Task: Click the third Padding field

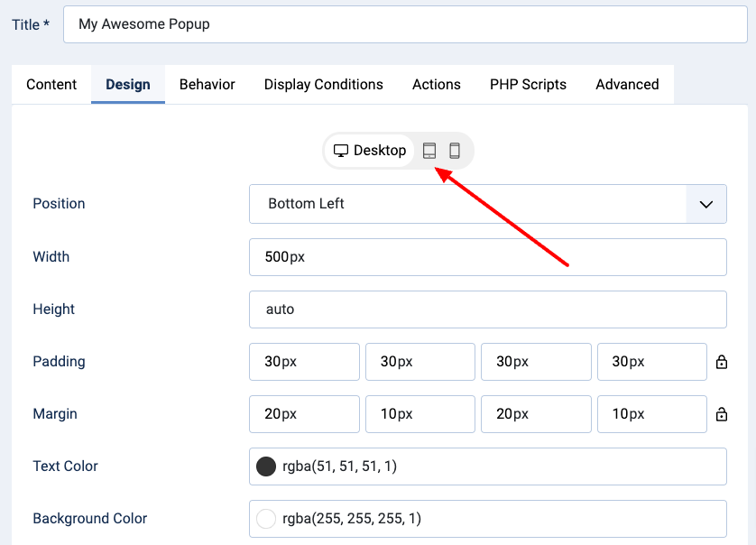Action: tap(536, 362)
